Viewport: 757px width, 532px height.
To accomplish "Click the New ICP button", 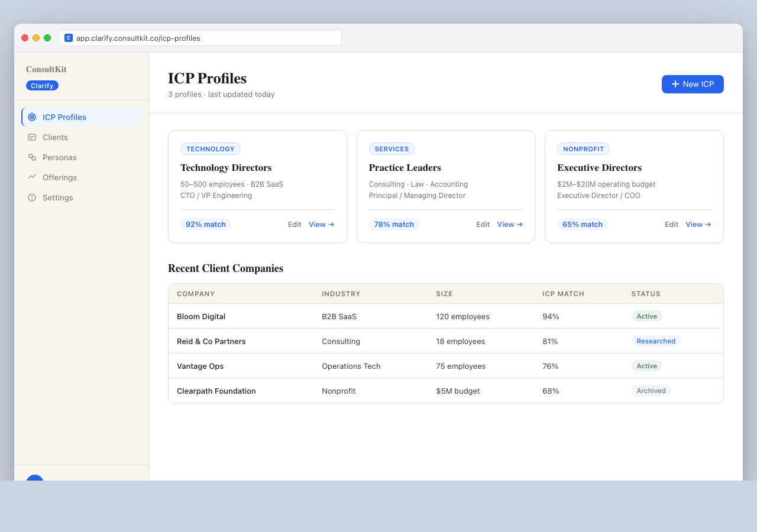I will click(x=693, y=84).
